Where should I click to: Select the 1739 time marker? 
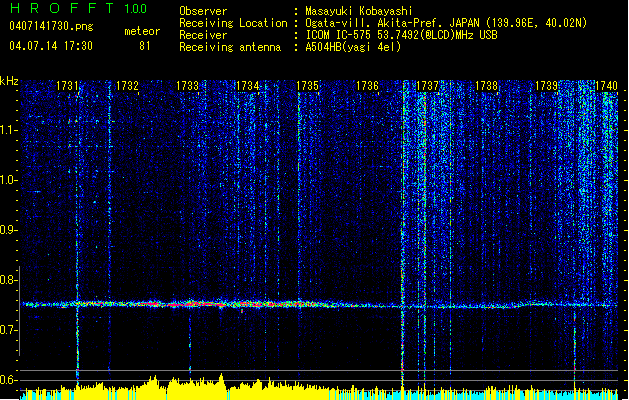[x=546, y=86]
